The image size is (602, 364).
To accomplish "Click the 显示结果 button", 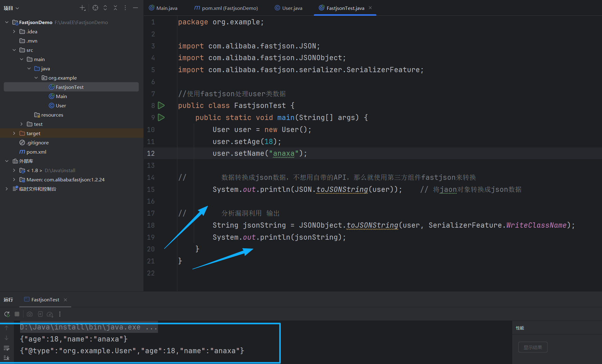I will 533,347.
